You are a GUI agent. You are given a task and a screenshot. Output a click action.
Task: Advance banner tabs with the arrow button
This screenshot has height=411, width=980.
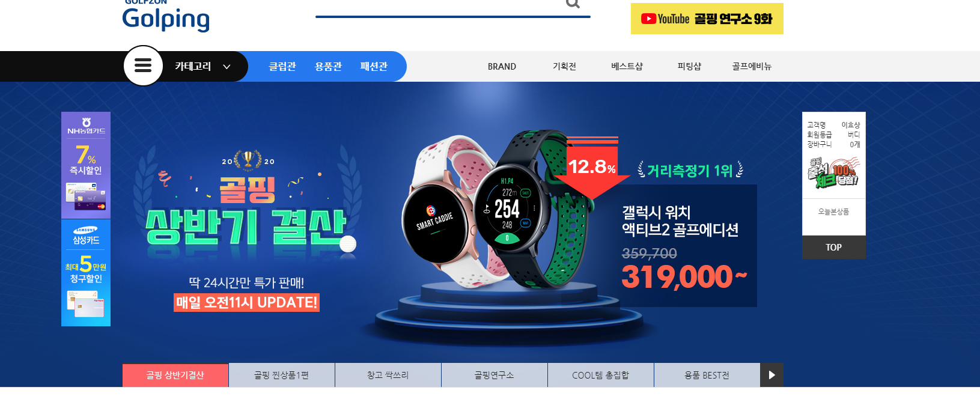pyautogui.click(x=772, y=375)
